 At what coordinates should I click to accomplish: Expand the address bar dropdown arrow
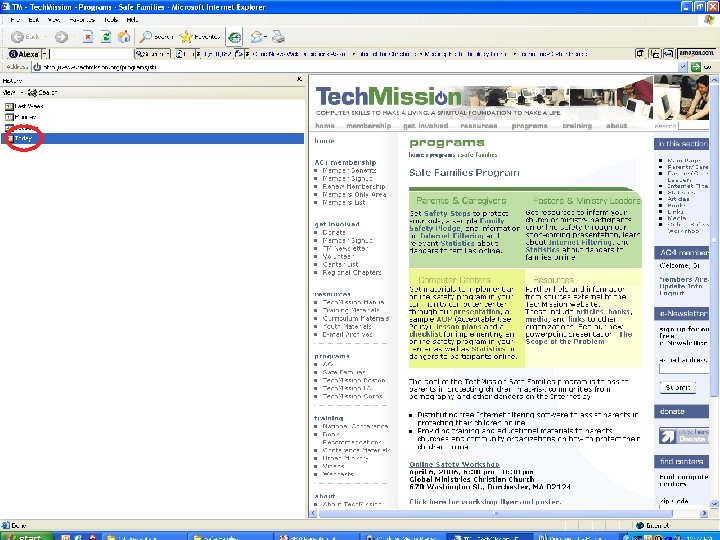(683, 67)
